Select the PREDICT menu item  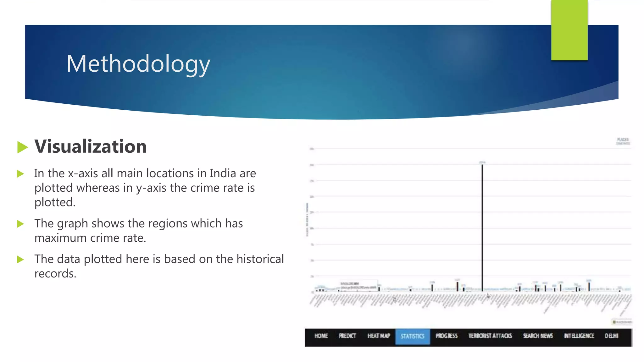pyautogui.click(x=347, y=336)
